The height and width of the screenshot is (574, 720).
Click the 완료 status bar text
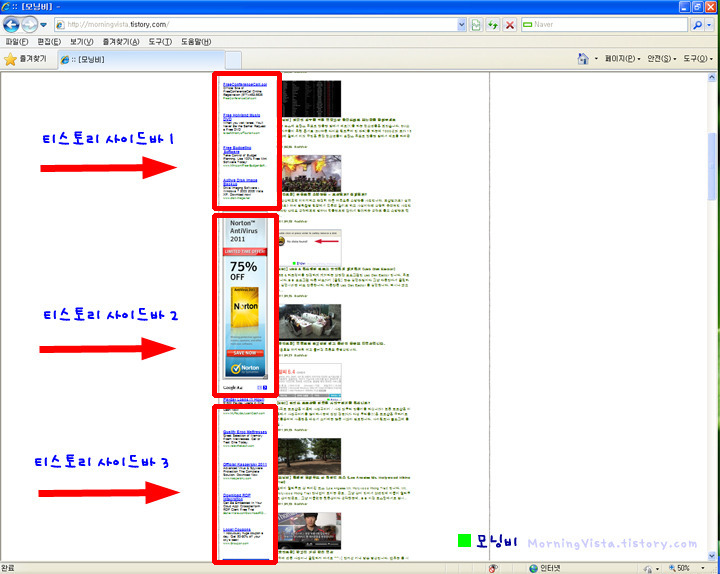pos(8,568)
